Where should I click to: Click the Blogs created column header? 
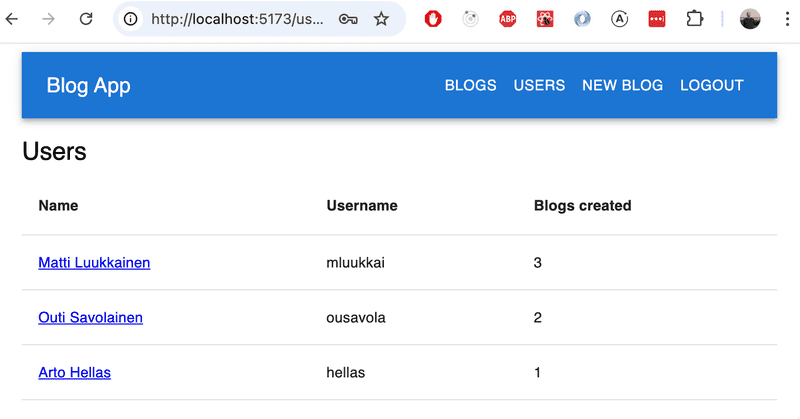click(x=583, y=206)
